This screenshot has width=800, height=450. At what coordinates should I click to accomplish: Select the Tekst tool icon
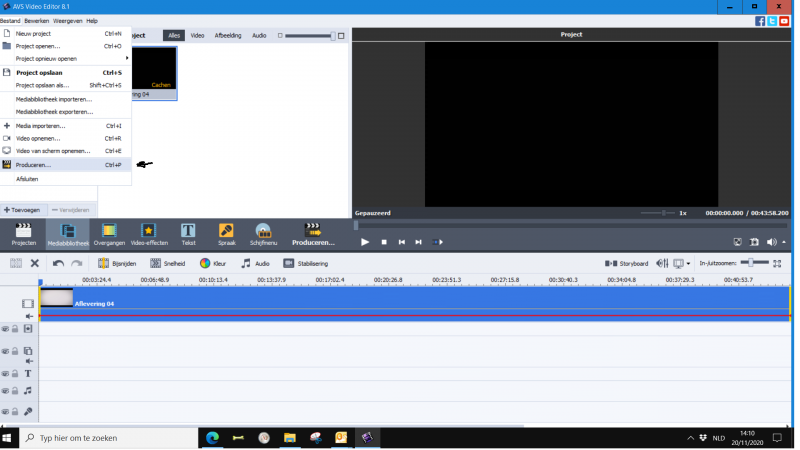pos(188,235)
